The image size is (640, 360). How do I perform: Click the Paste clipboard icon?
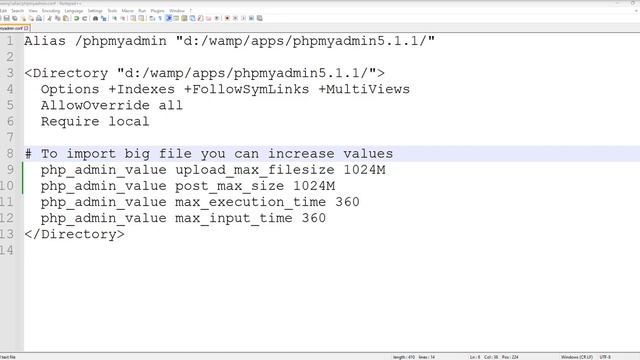tap(65, 18)
